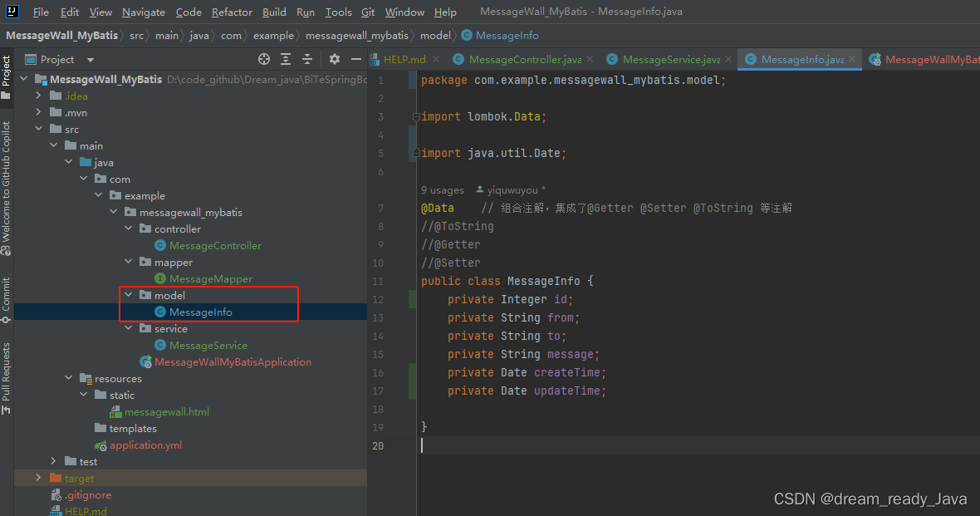Open the Window menu
Screen dimensions: 980x516
(404, 12)
